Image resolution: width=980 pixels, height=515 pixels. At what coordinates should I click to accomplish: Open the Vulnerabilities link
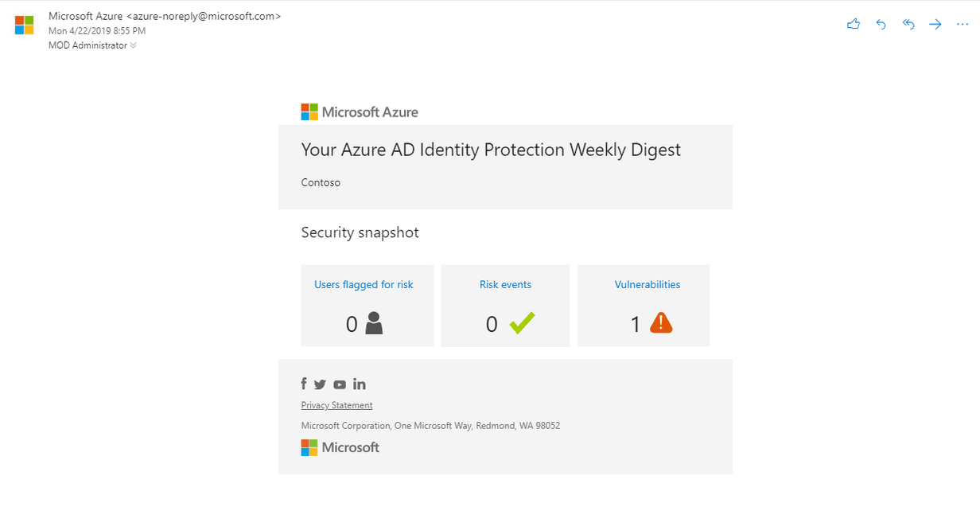pos(647,284)
